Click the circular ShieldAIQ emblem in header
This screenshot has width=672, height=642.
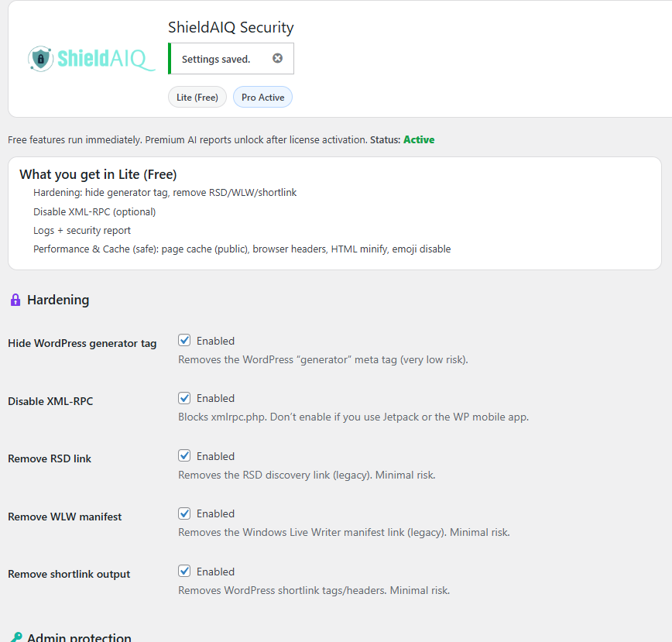tap(40, 58)
